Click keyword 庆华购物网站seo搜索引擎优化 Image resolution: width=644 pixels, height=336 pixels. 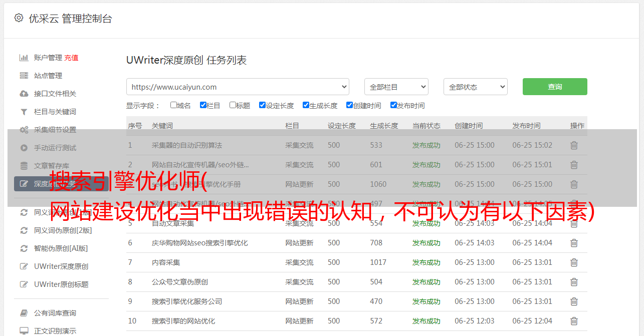[200, 243]
